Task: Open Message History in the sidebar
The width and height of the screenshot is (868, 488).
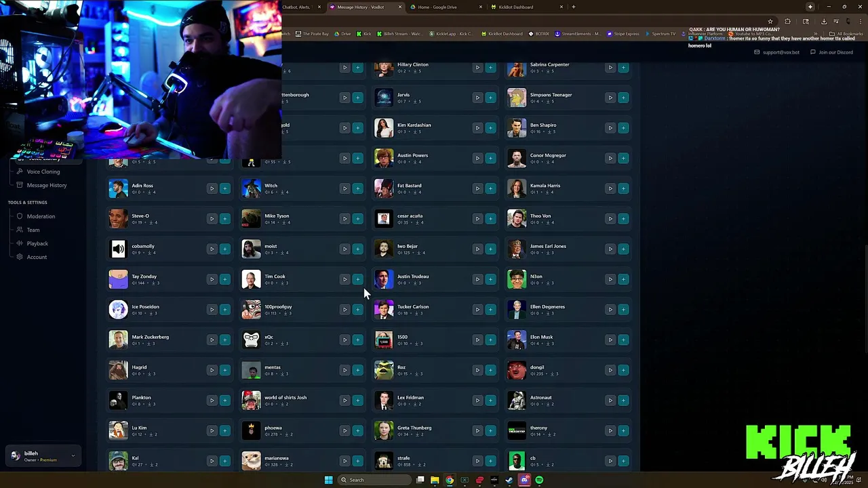Action: [46, 185]
